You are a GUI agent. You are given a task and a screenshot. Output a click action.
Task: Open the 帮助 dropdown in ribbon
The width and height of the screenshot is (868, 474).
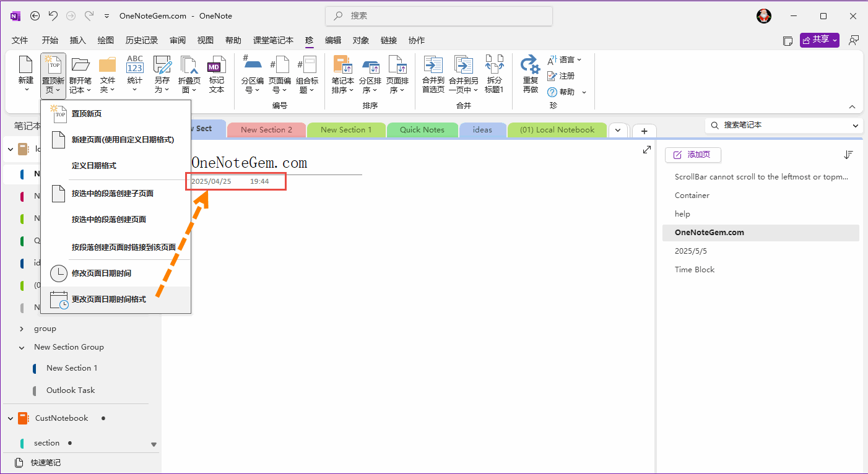566,92
